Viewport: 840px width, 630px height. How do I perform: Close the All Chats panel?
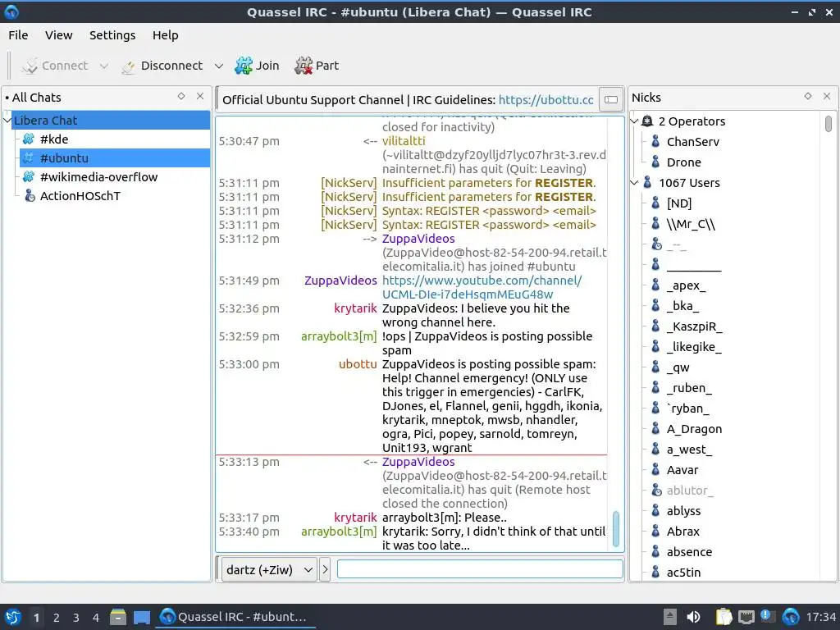(200, 97)
